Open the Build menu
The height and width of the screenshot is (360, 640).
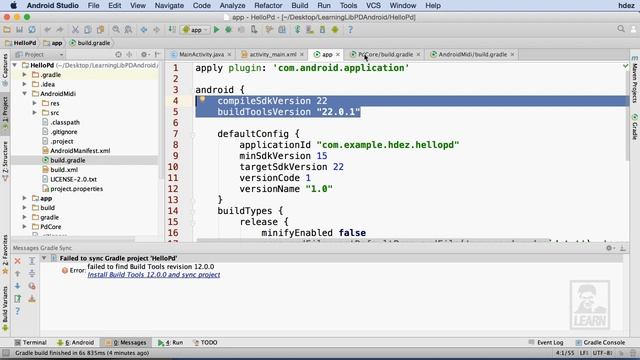[x=300, y=5]
